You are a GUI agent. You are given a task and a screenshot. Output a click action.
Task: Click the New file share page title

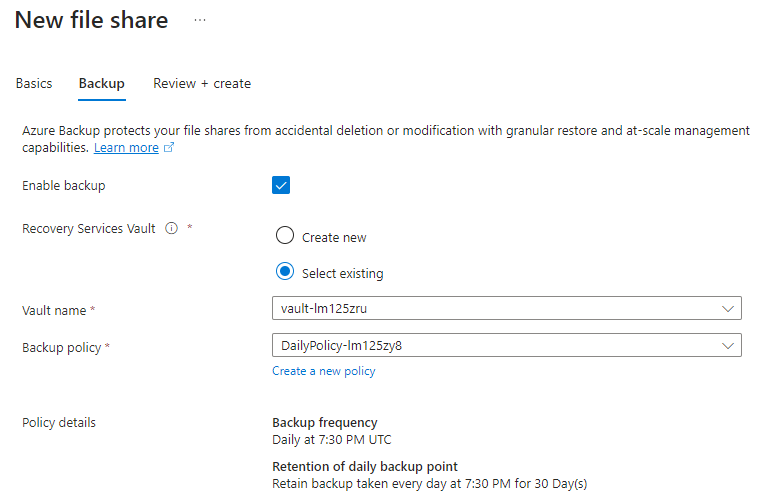coord(91,20)
